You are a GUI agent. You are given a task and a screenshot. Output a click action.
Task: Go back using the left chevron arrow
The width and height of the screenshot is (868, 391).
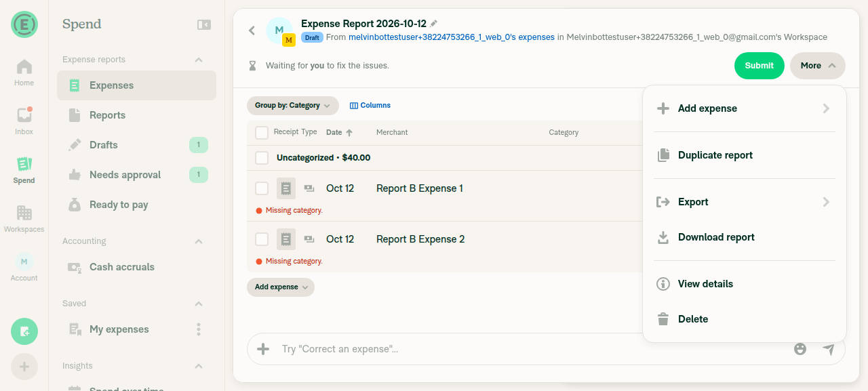click(x=252, y=30)
